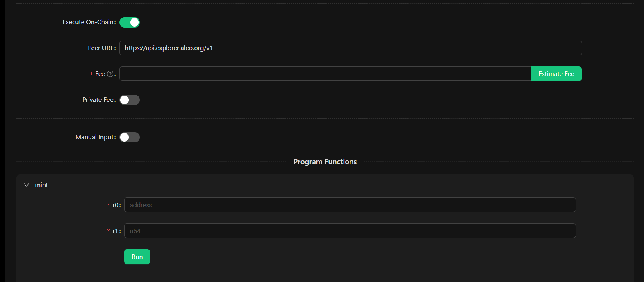Select the r0 address input field
This screenshot has height=282, width=644.
(350, 205)
